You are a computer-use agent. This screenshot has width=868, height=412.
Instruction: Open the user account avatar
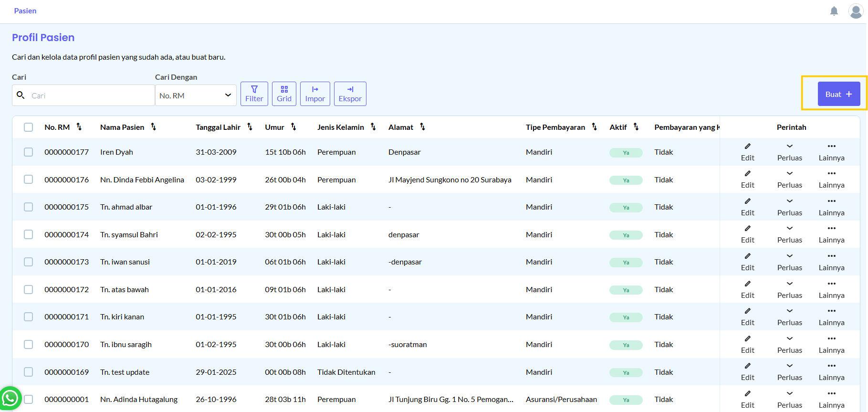(x=856, y=11)
